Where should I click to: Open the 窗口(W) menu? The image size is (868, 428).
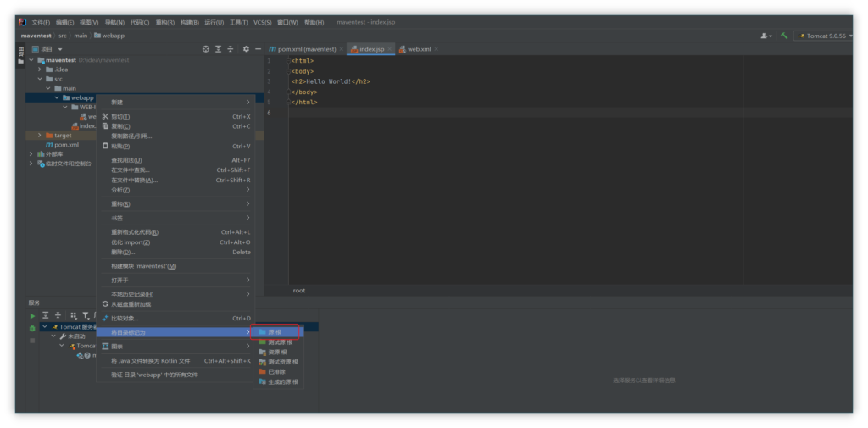(287, 23)
